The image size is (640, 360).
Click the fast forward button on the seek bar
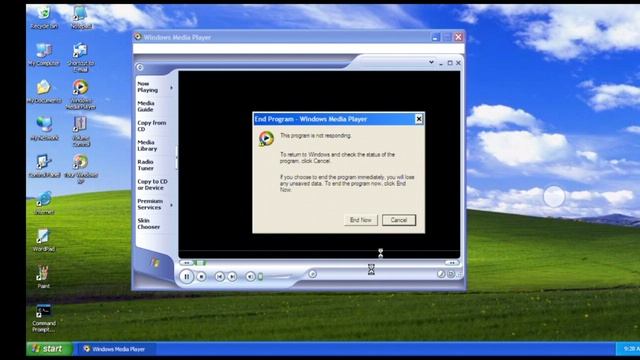point(452,262)
